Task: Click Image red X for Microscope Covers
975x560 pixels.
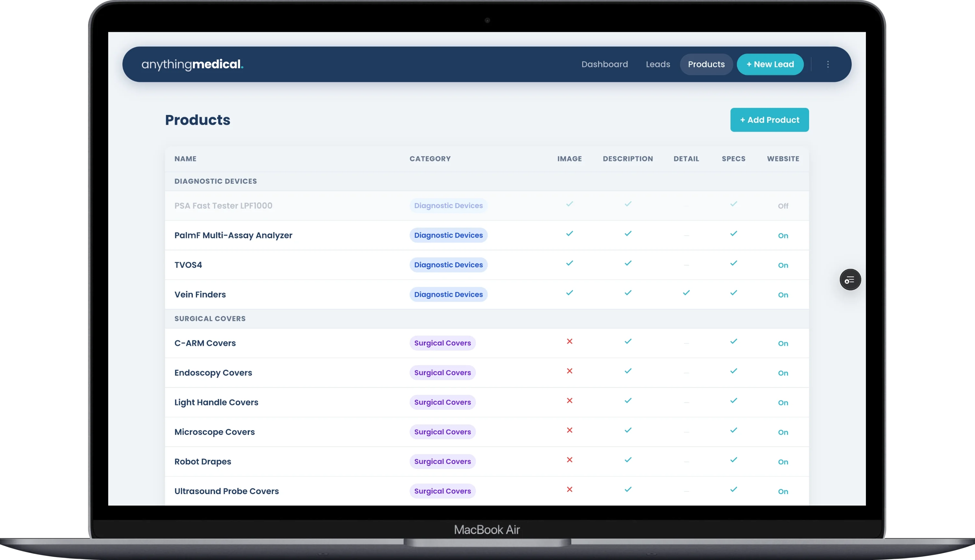Action: tap(570, 430)
